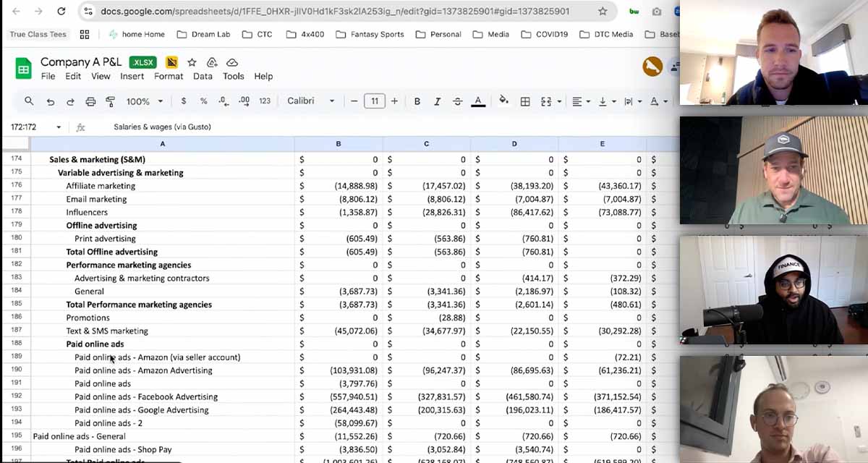Expand the name box dropdown arrow
This screenshot has height=463, width=868.
tap(59, 127)
